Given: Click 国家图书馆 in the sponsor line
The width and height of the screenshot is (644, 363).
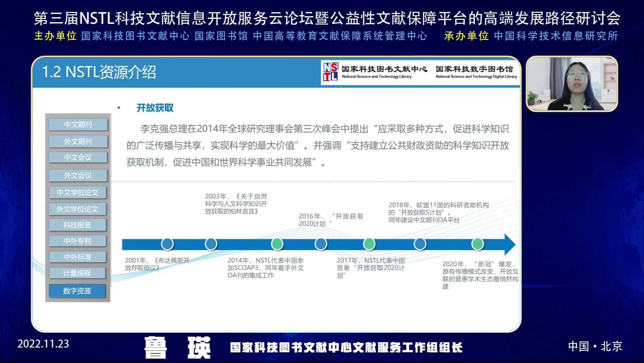Looking at the screenshot, I should tap(221, 36).
